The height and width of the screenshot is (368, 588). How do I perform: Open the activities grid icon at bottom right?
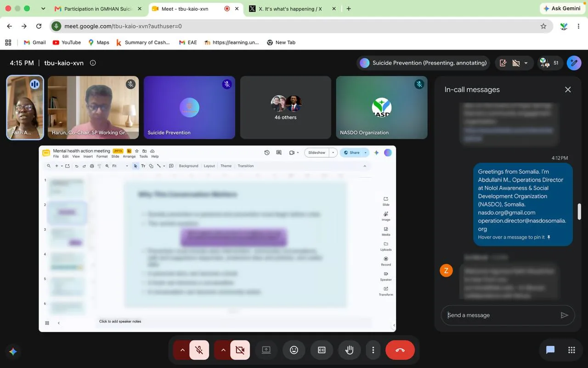coord(571,350)
